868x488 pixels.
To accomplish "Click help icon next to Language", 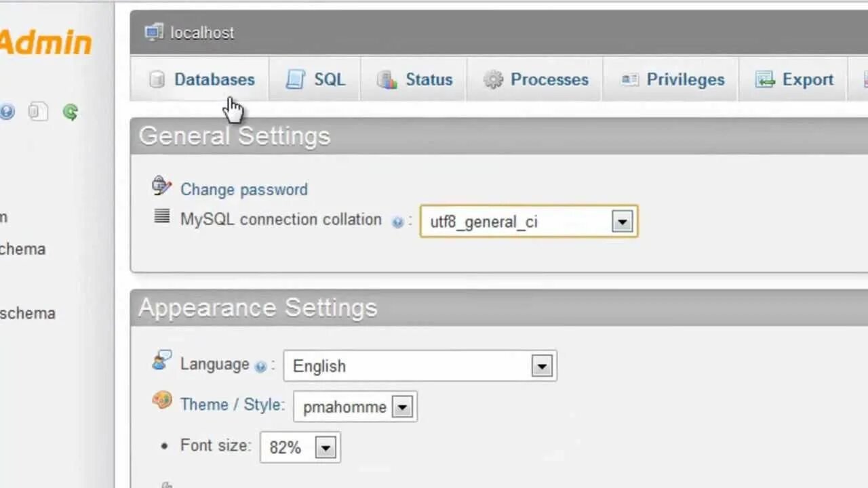I will click(x=260, y=367).
